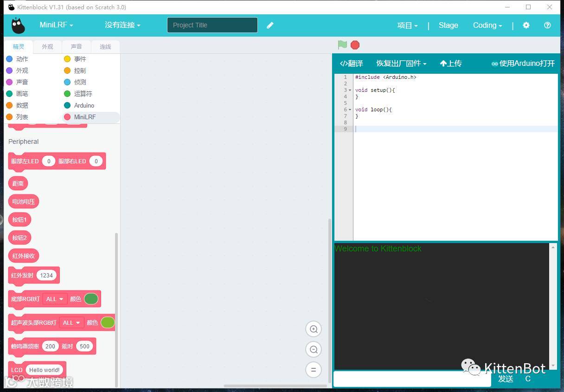Viewport: 564px width, 392px height.
Task: Click the Kittenblock cat logo
Action: [19, 26]
